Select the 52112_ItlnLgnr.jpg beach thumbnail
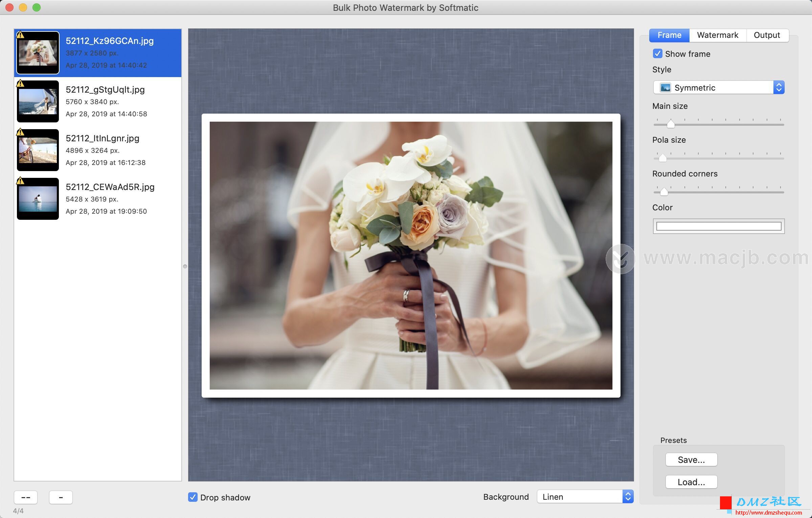 (38, 150)
